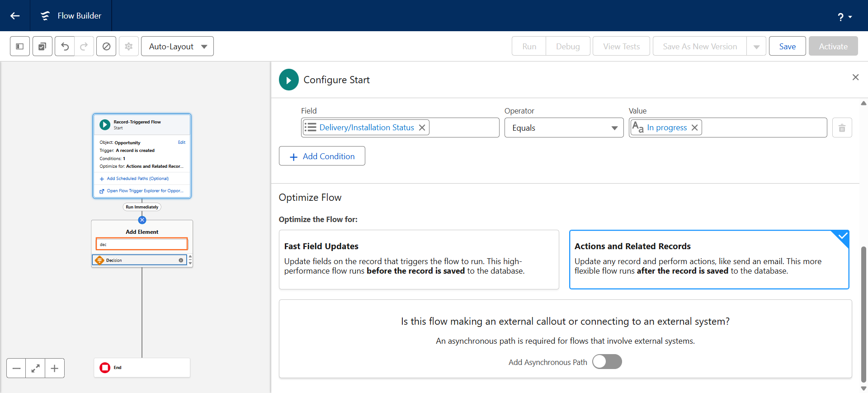Open the help question mark menu
The width and height of the screenshot is (868, 393).
pyautogui.click(x=844, y=17)
